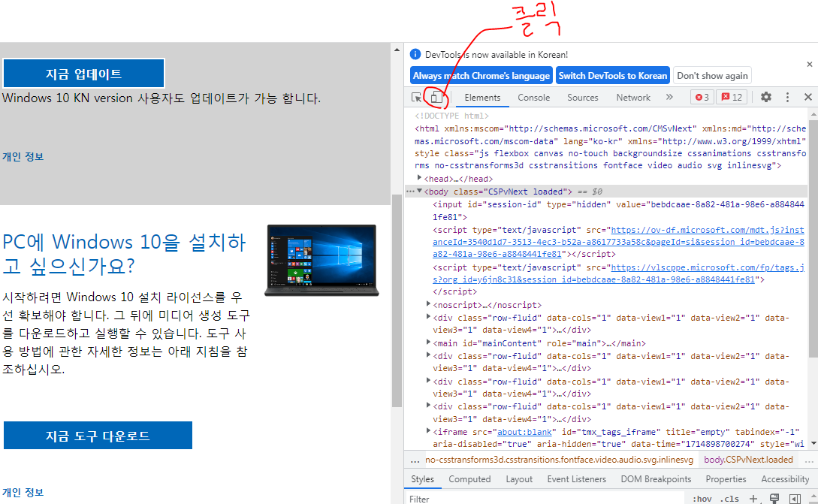
Task: Open DevTools settings gear
Action: [x=766, y=97]
